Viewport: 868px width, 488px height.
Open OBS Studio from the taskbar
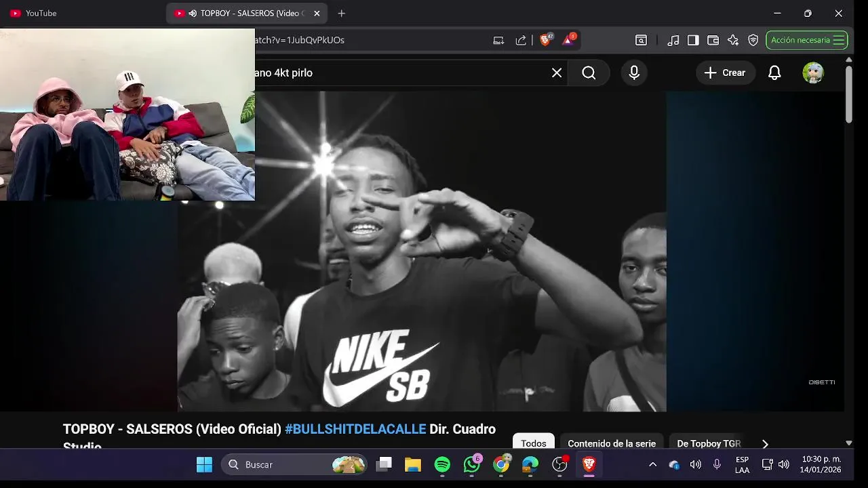pos(559,464)
